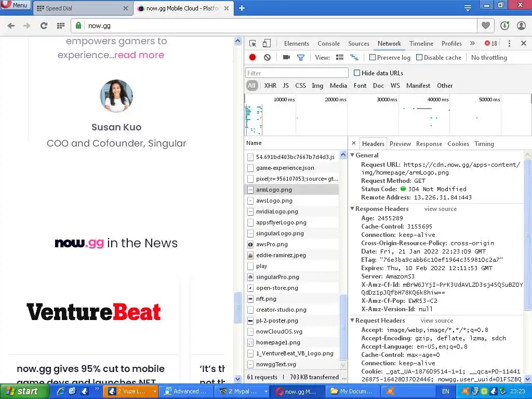Screen dimensions: 532x399
Task: Click the VentureBeat logo
Action: [x=94, y=312]
